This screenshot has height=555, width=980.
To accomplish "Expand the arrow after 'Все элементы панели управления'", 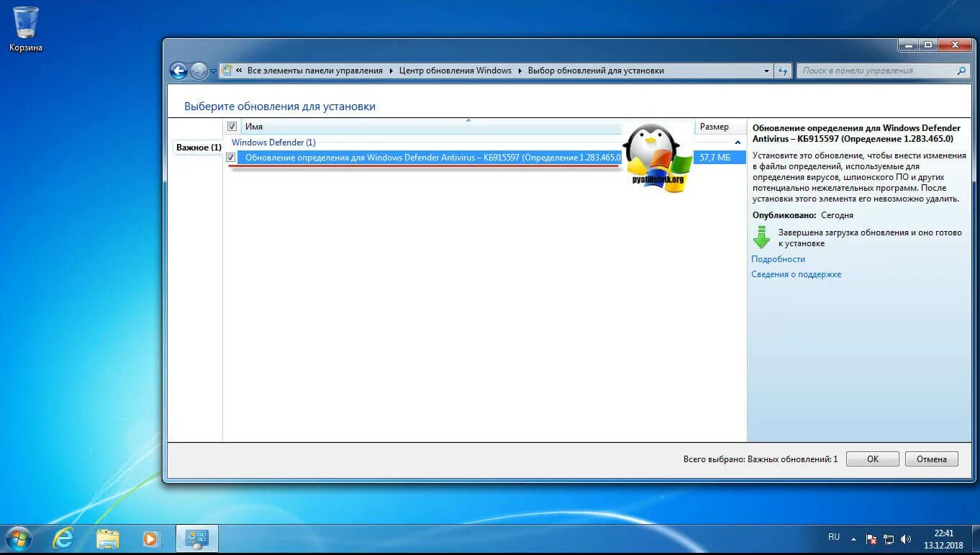I will coord(391,71).
